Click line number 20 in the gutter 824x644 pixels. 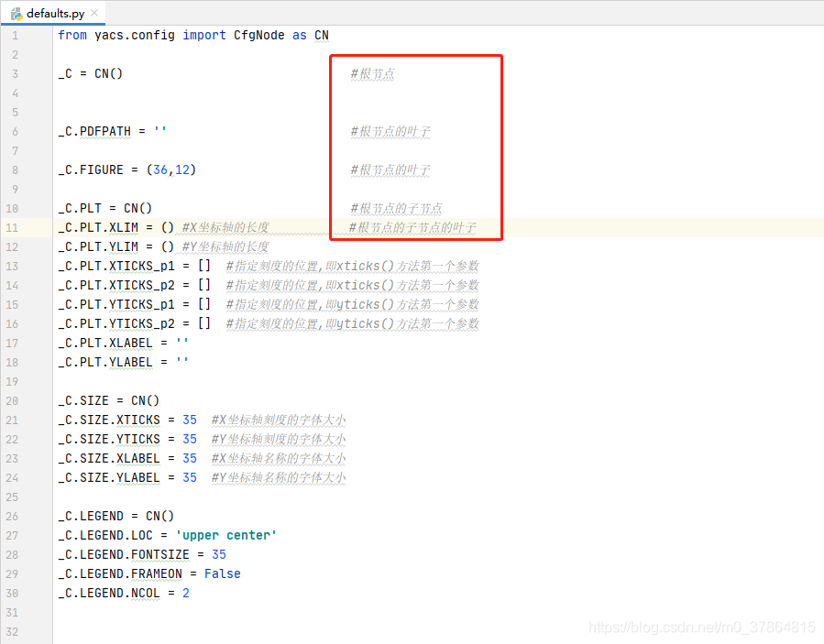tap(12, 401)
